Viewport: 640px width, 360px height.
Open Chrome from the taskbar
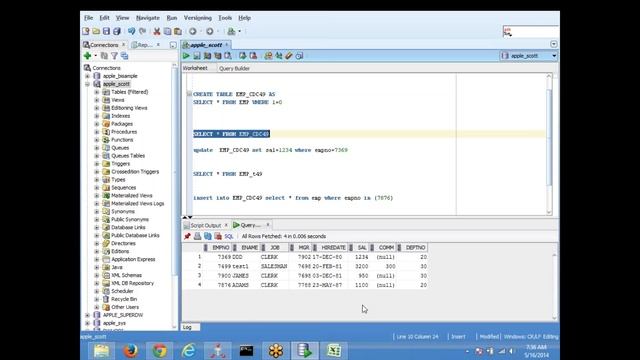[160, 351]
